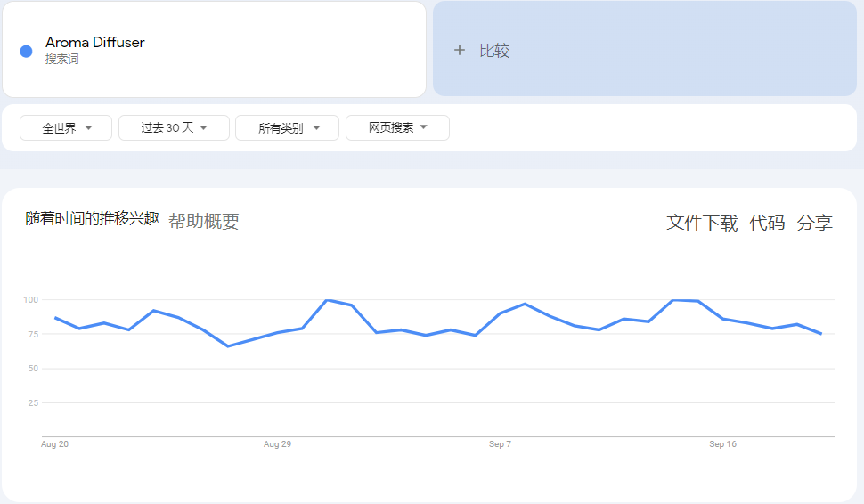This screenshot has height=504, width=864.
Task: Open the 过去 30 天 time range dropdown
Action: (x=174, y=128)
